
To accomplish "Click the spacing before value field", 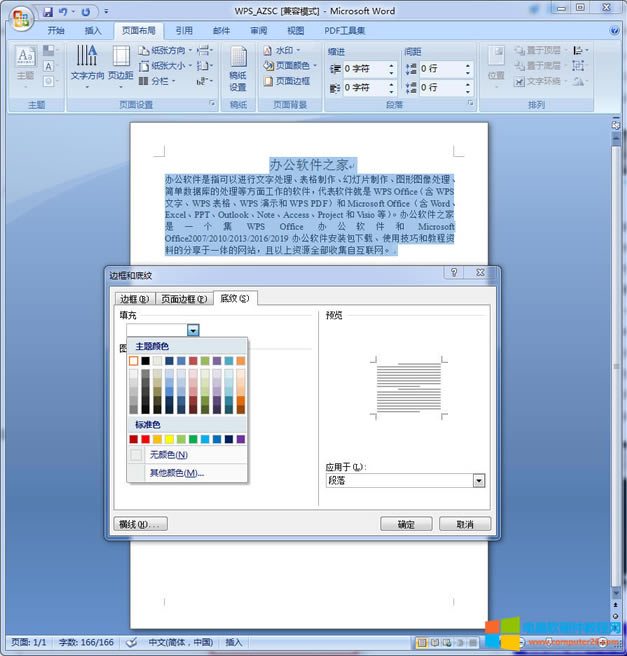I will [441, 69].
